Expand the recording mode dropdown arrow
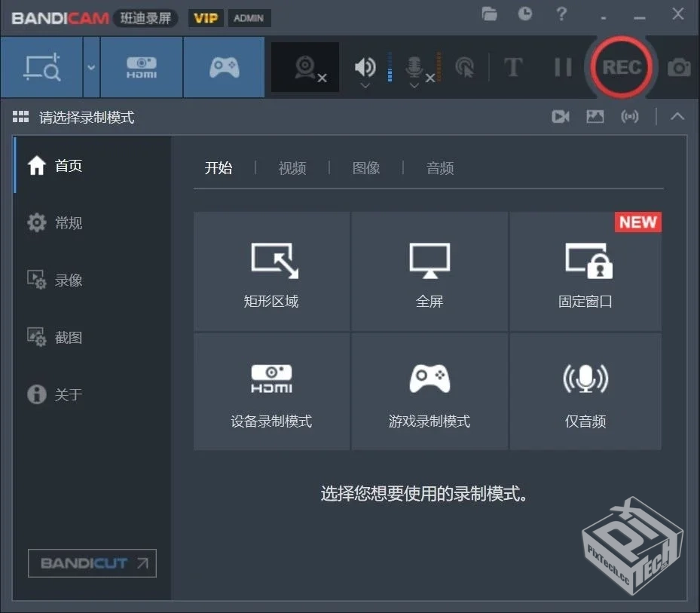 click(90, 67)
